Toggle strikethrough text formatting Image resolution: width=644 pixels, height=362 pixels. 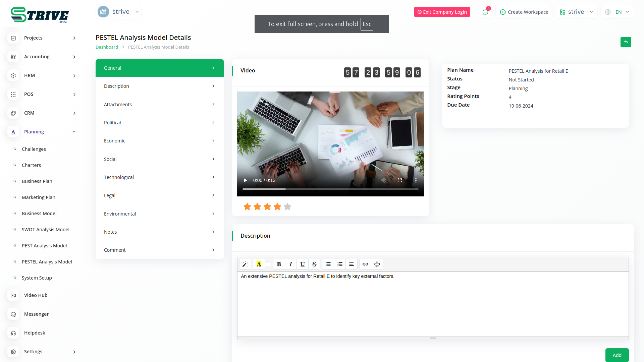click(x=314, y=264)
